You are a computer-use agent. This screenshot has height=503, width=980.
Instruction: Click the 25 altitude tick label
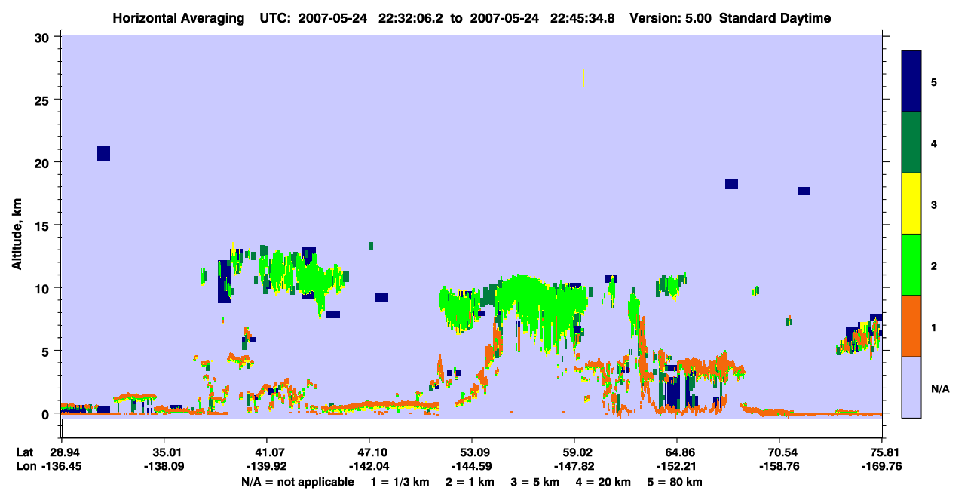point(44,100)
